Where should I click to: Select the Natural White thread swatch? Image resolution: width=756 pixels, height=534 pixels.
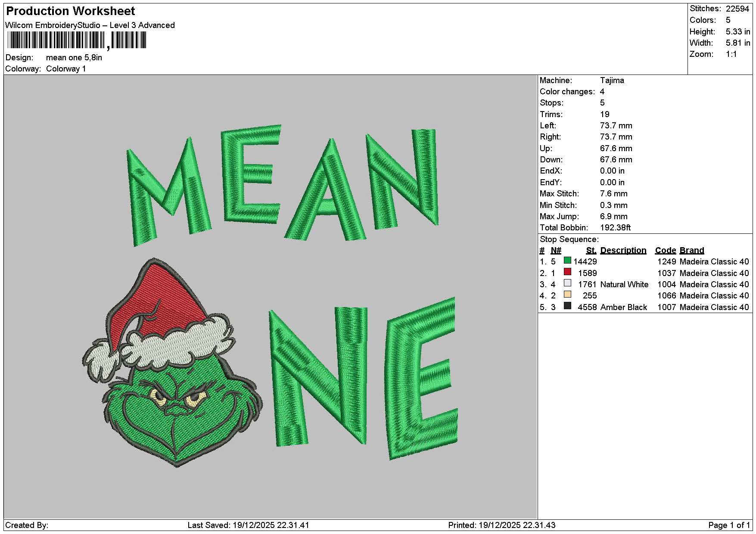[x=567, y=283]
